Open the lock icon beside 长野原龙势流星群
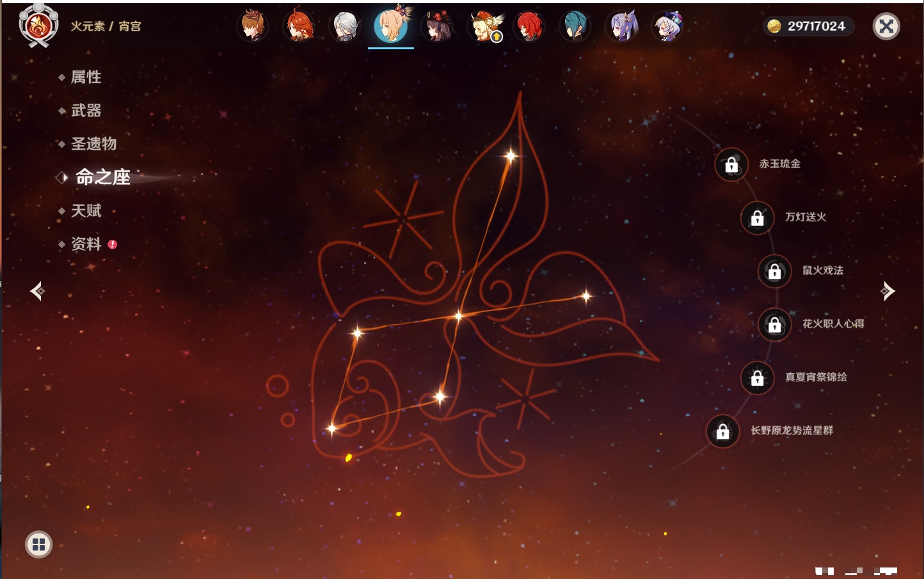 click(x=723, y=431)
